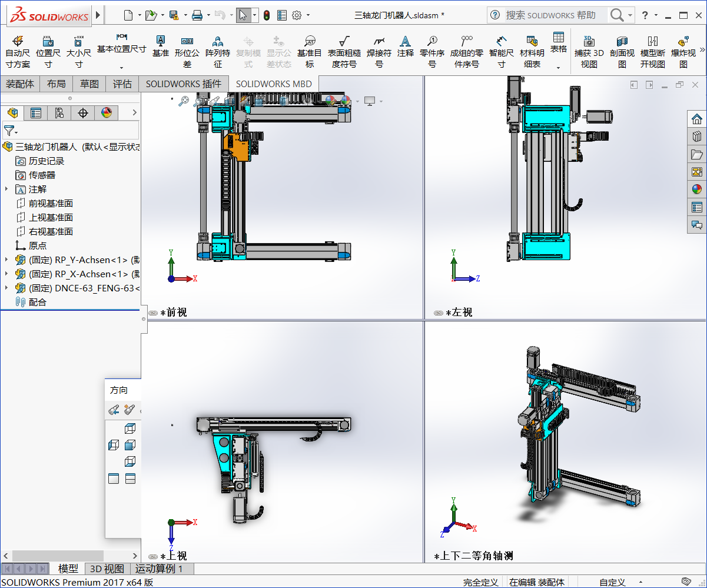Select the 基准 datum tool
Viewport: 707px width, 588px height.
click(x=160, y=45)
